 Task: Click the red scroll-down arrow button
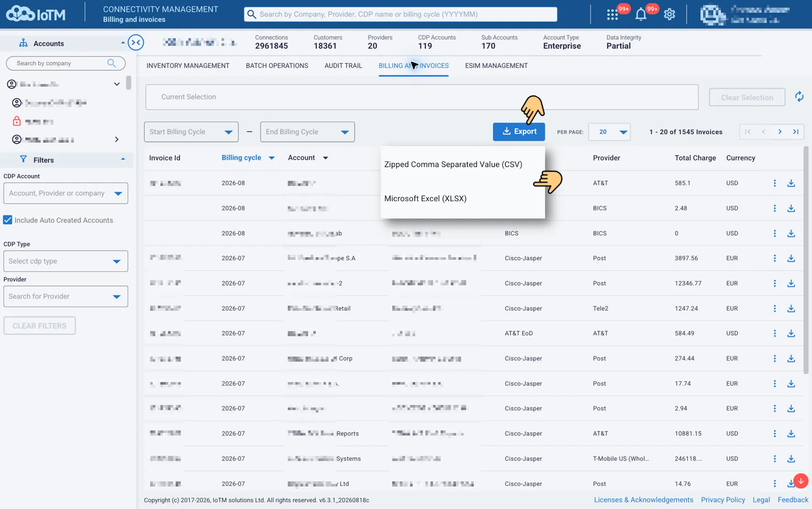click(801, 481)
